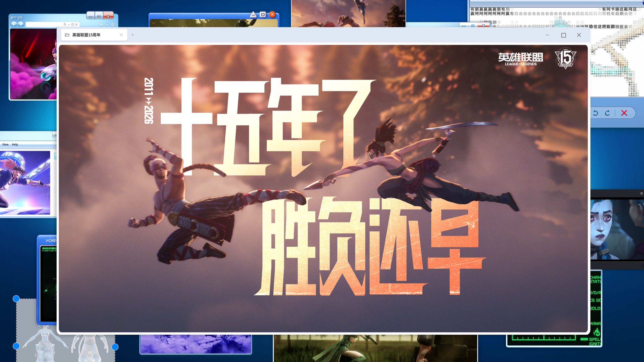
Task: Refresh the page in RIFT-SYS window
Action: [72, 24]
